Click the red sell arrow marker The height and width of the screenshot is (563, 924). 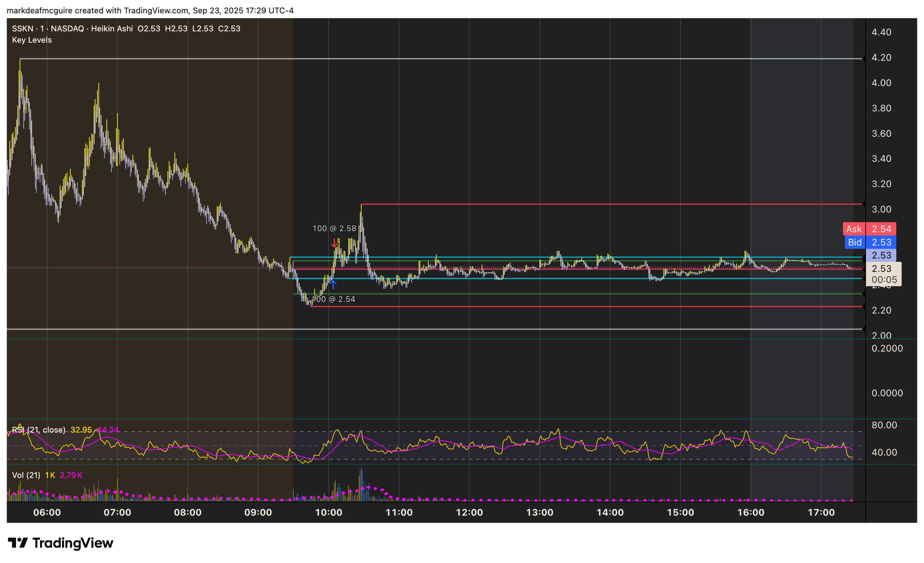[334, 243]
